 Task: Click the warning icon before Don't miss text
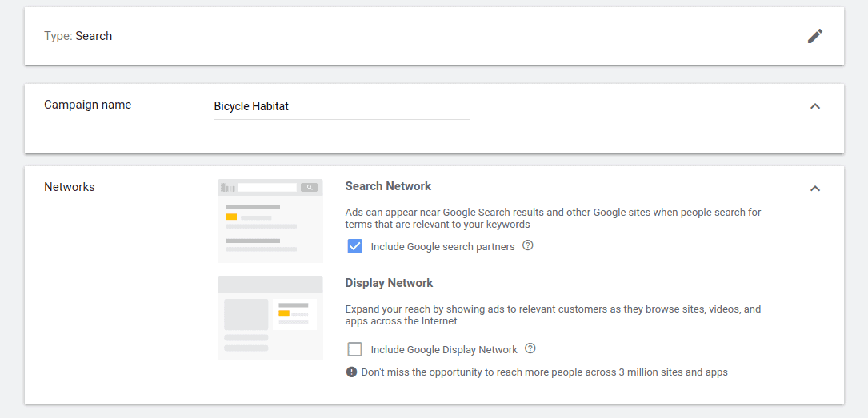pyautogui.click(x=351, y=372)
